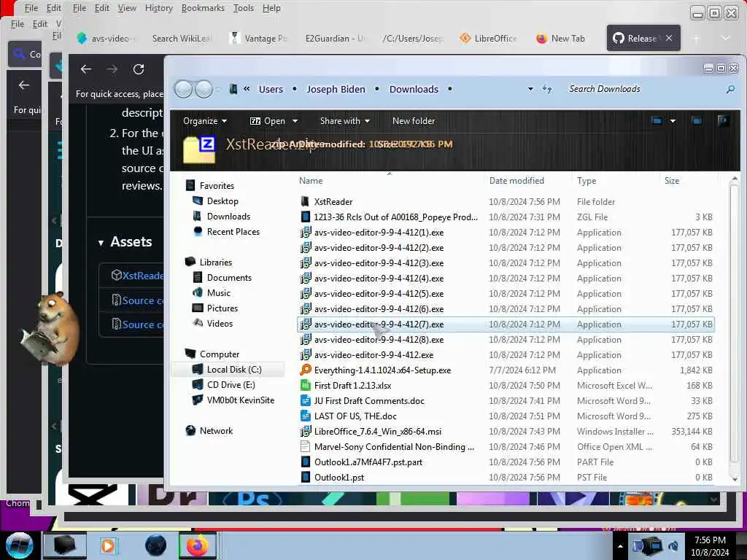Open the Organize dropdown menu
Screen dimensions: 747x560
(205, 121)
